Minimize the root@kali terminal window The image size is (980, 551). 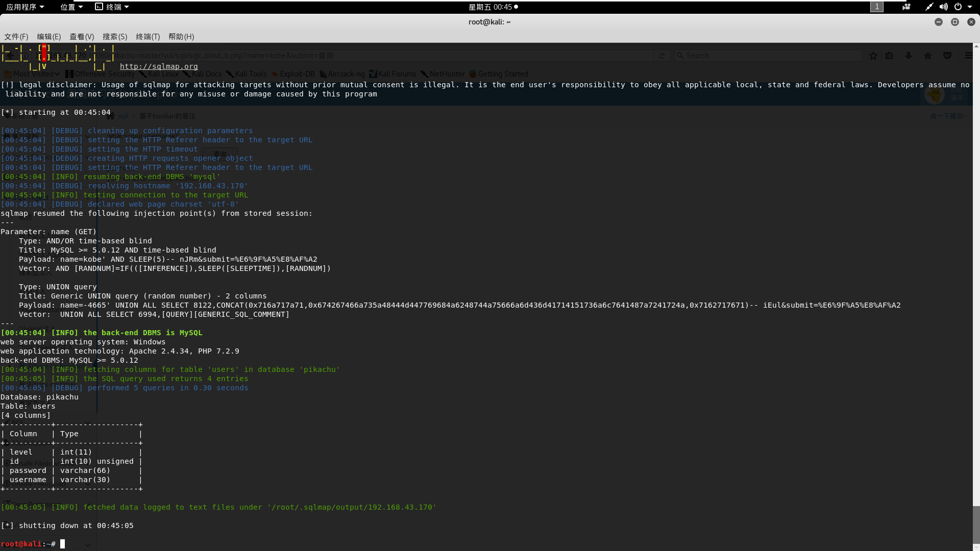pyautogui.click(x=938, y=22)
